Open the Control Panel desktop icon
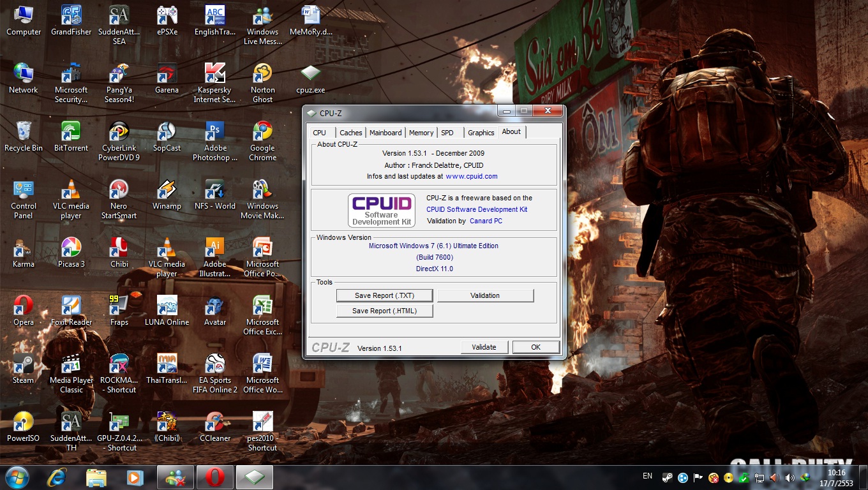The height and width of the screenshot is (490, 868). tap(24, 199)
